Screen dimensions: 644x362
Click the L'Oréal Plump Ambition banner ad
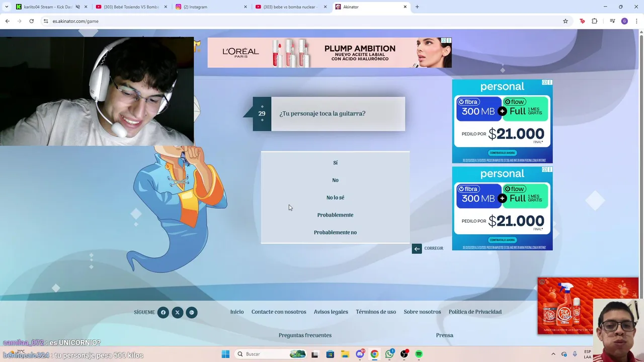(330, 53)
